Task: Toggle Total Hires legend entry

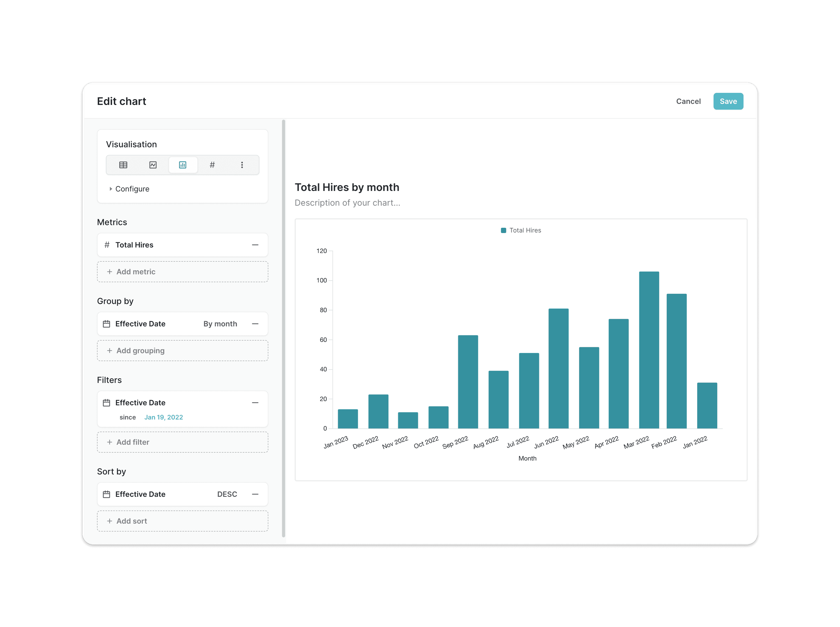Action: (x=521, y=230)
